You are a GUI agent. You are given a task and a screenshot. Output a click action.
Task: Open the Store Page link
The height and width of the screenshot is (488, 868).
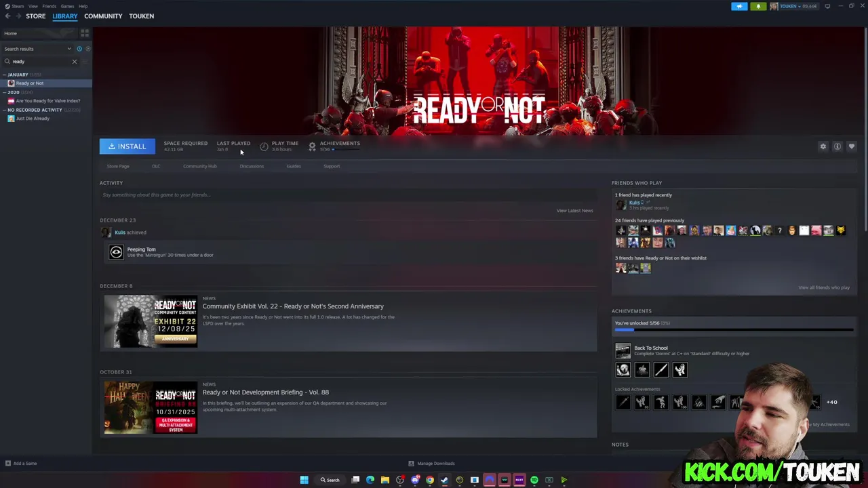tap(118, 166)
